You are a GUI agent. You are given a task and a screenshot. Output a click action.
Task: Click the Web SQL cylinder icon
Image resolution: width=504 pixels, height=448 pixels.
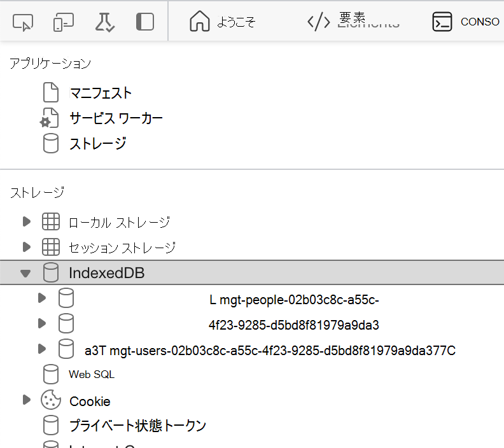(51, 374)
